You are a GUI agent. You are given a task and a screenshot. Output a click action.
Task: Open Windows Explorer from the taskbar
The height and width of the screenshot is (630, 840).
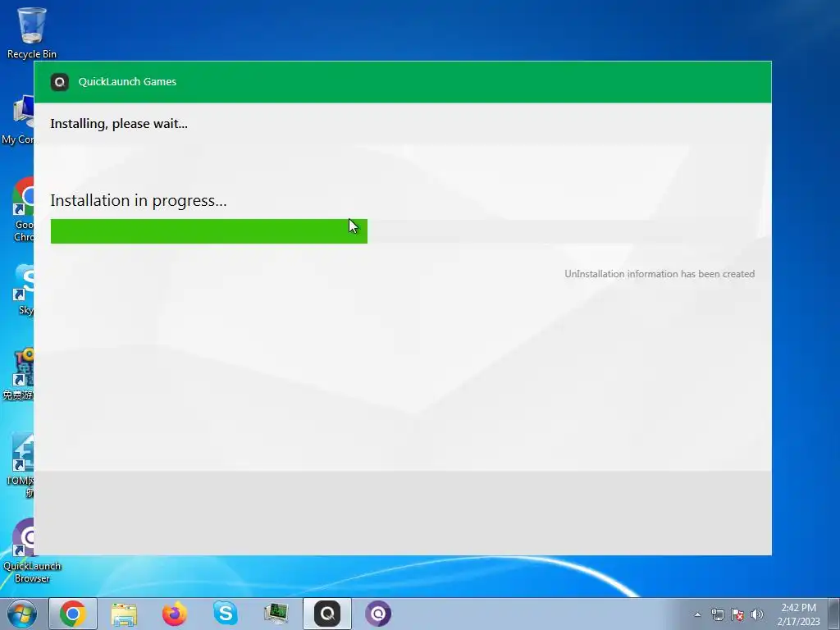pos(124,614)
